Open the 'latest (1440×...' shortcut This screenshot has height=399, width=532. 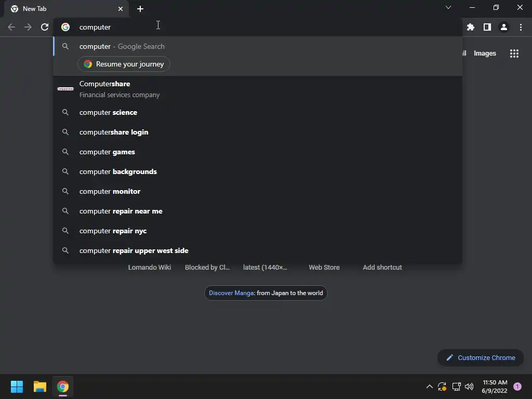(265, 268)
